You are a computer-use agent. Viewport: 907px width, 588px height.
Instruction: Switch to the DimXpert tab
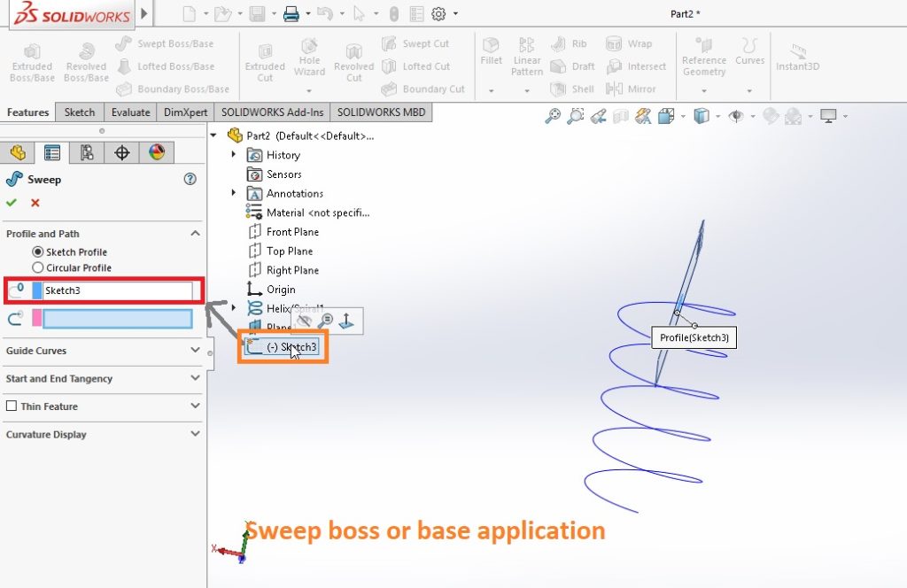[186, 112]
